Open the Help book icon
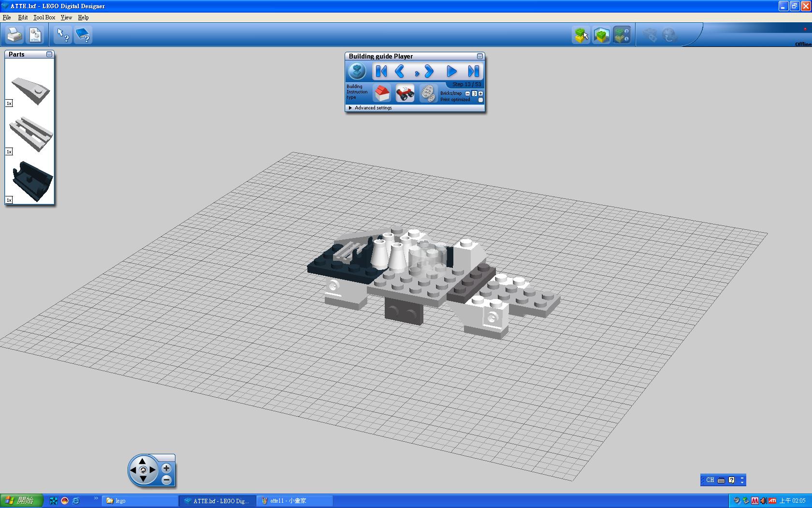The image size is (812, 508). pyautogui.click(x=83, y=35)
